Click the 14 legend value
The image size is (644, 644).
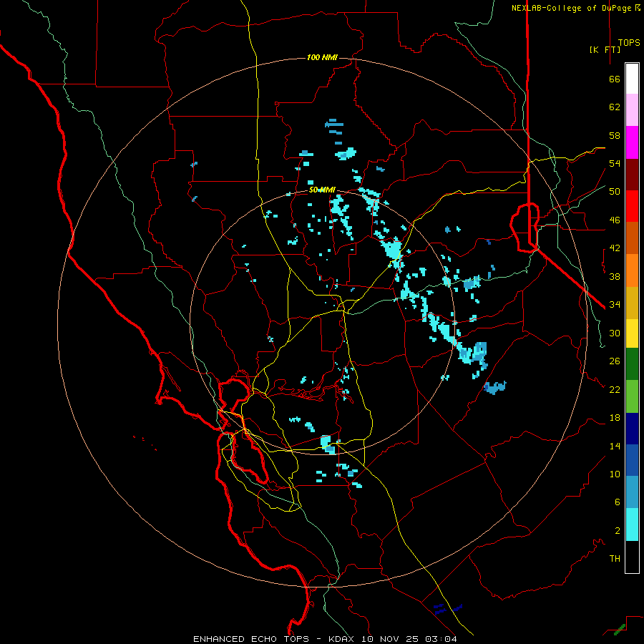click(x=615, y=446)
